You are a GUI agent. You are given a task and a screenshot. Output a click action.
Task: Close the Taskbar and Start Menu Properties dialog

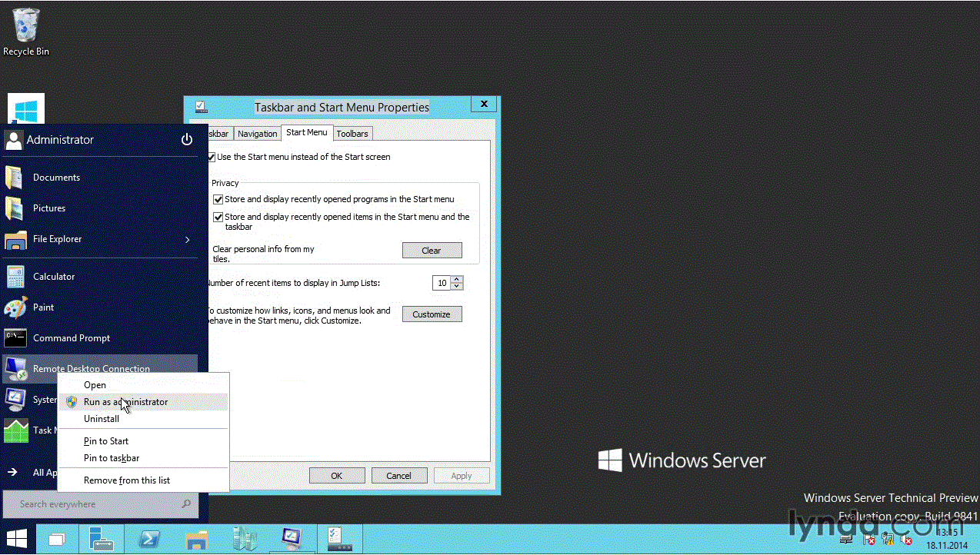[484, 104]
